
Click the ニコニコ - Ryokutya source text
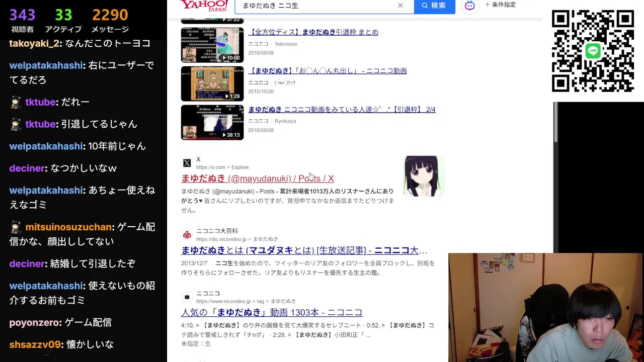tap(272, 121)
